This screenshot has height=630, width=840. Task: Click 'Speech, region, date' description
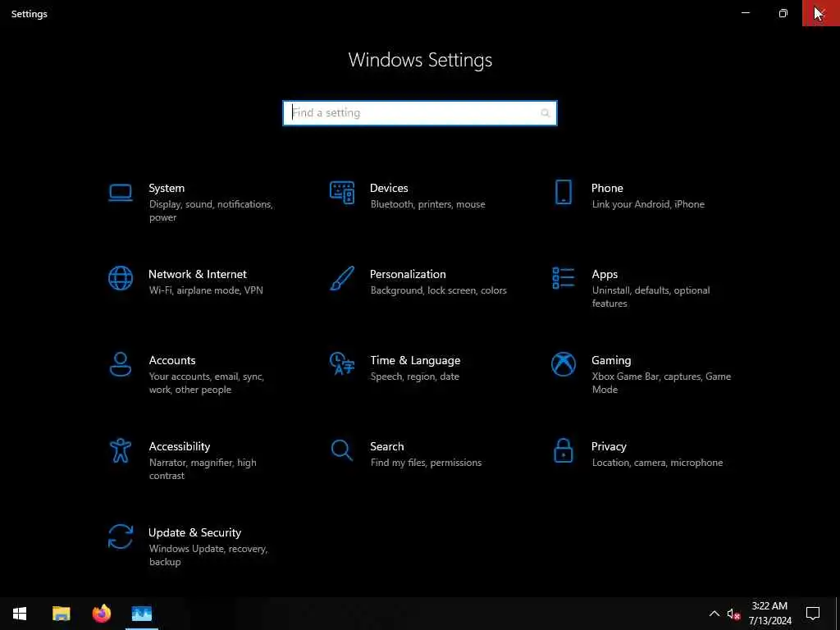click(x=414, y=377)
